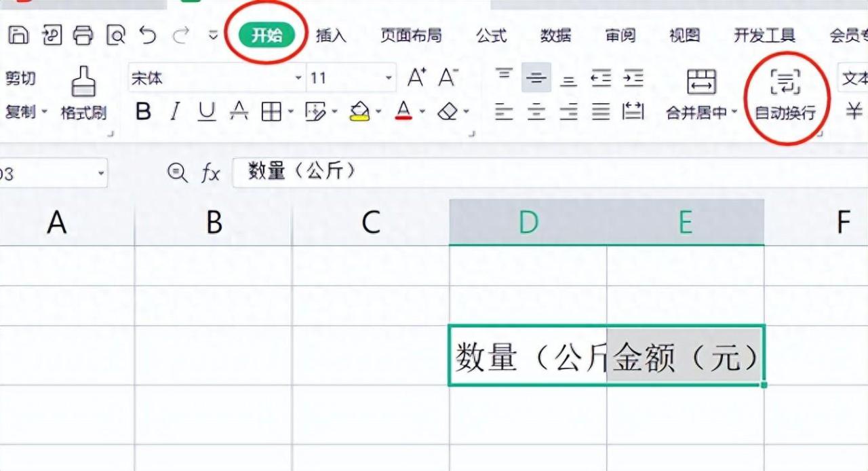Select column C header
868x471 pixels.
371,222
